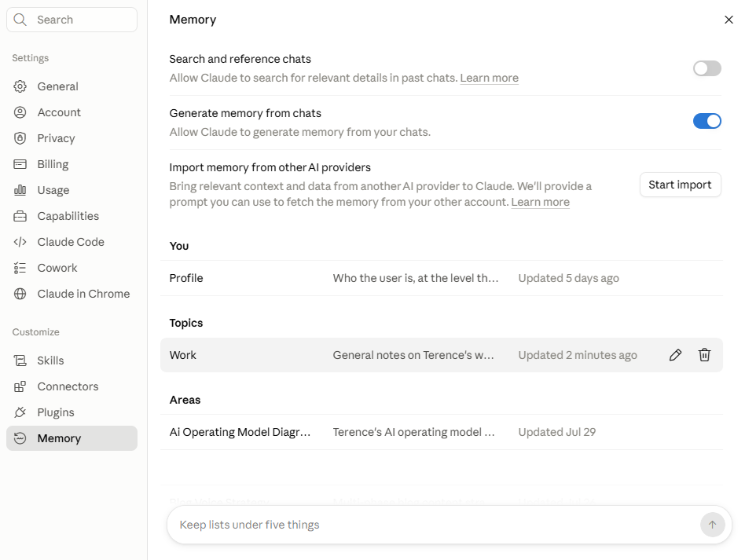Click the 'Updated Jul 29' timestamp
Screen dimensions: 745x560
click(556, 432)
